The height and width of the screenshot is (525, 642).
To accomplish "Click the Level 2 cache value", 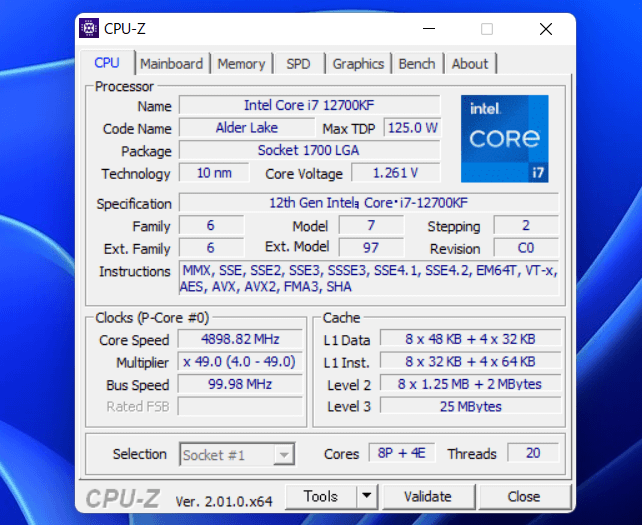I will pos(470,384).
